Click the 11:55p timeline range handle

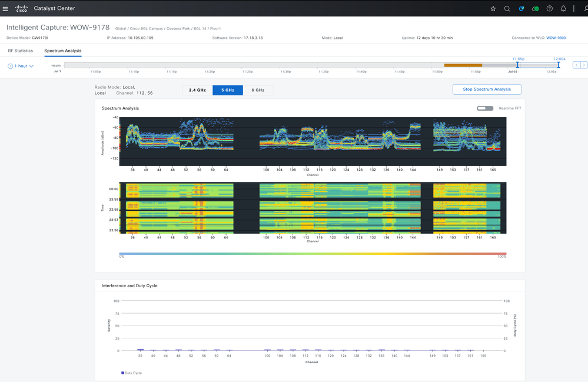tap(517, 65)
